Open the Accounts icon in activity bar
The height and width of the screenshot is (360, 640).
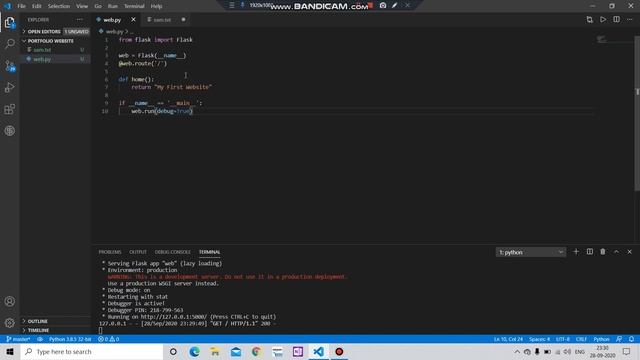[9, 302]
